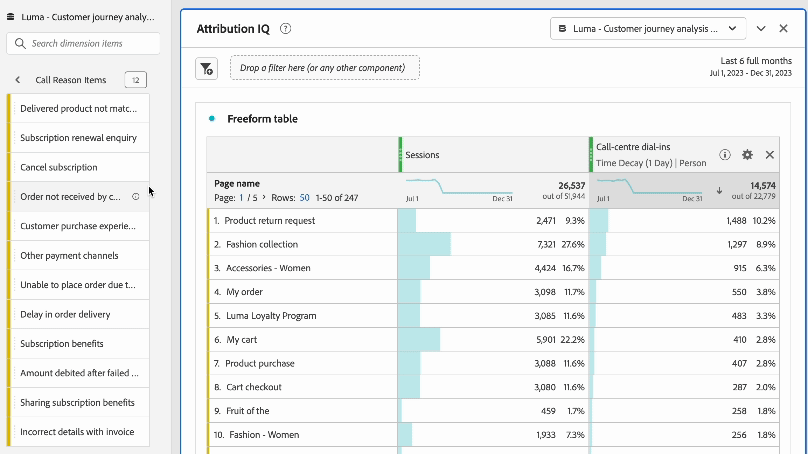Click Sessions value 7,321
Image resolution: width=808 pixels, height=454 pixels.
point(546,244)
